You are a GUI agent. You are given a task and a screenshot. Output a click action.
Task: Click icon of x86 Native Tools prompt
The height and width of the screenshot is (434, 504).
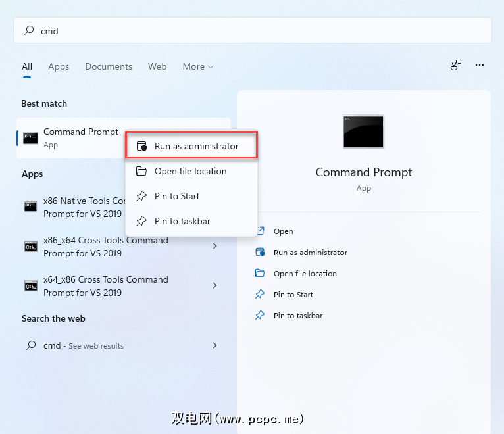tap(30, 206)
